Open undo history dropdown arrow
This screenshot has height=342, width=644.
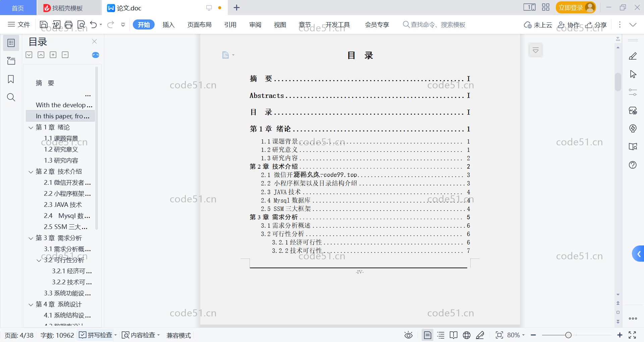coord(101,24)
